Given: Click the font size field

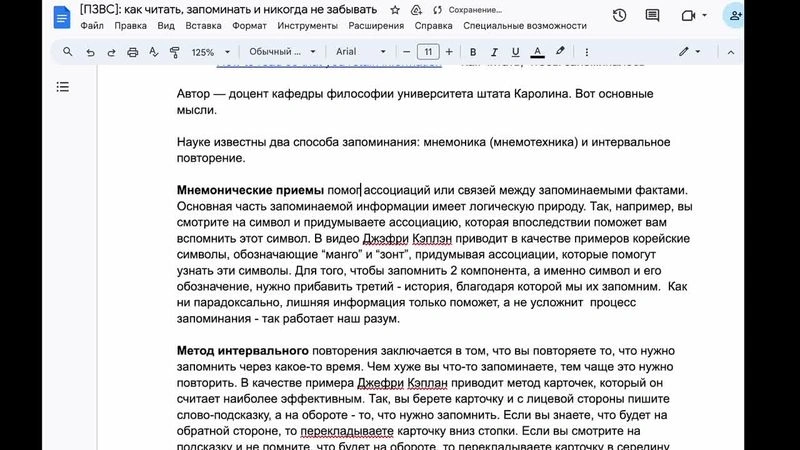Looking at the screenshot, I should [428, 52].
